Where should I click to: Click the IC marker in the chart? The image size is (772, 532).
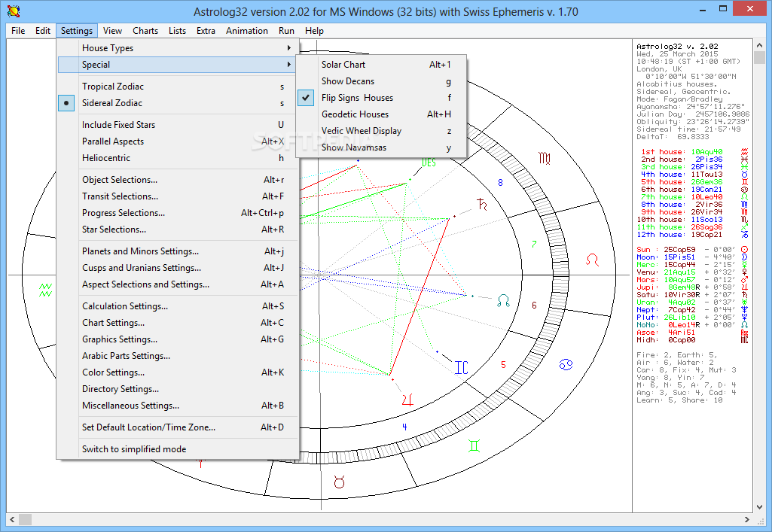tap(462, 368)
